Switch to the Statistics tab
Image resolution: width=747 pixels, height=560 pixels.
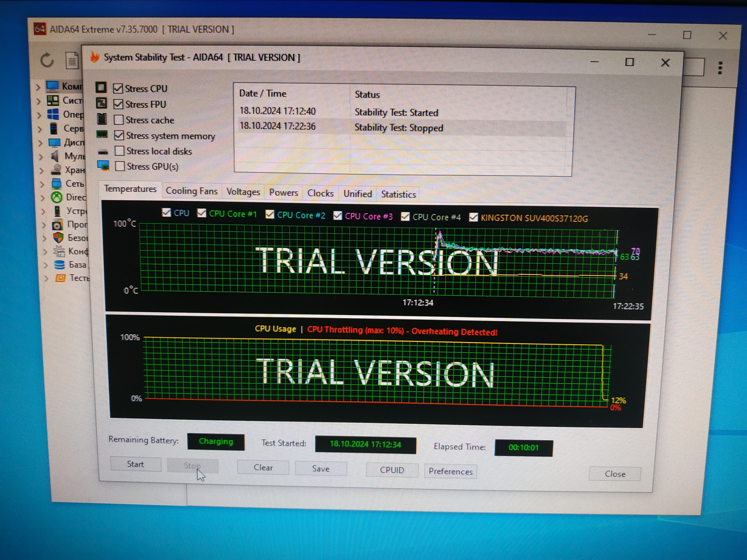coord(399,195)
